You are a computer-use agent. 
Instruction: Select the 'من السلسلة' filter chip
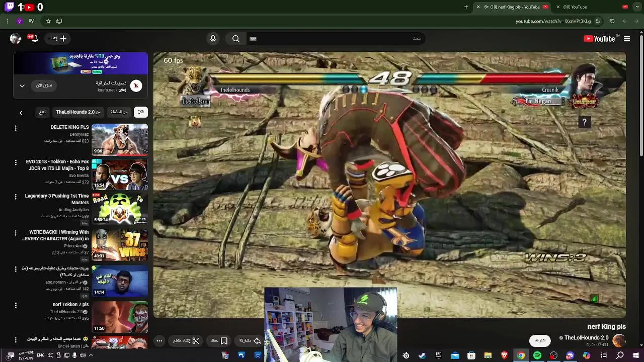(119, 112)
